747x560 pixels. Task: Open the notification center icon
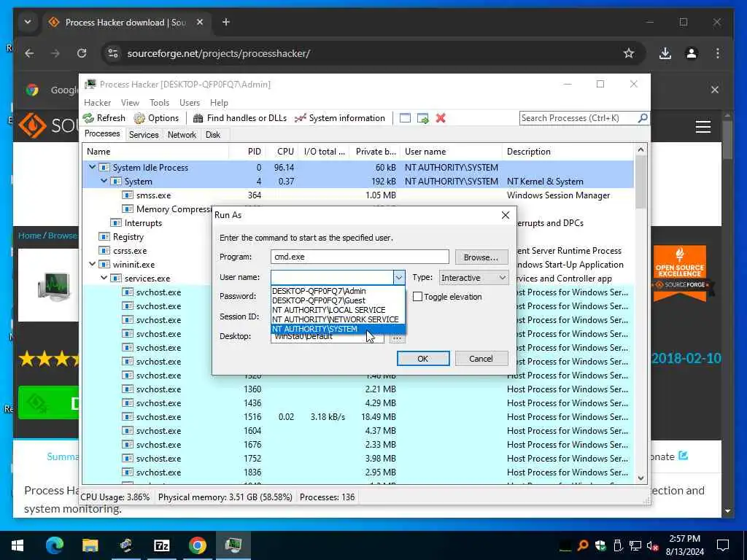[x=723, y=545]
